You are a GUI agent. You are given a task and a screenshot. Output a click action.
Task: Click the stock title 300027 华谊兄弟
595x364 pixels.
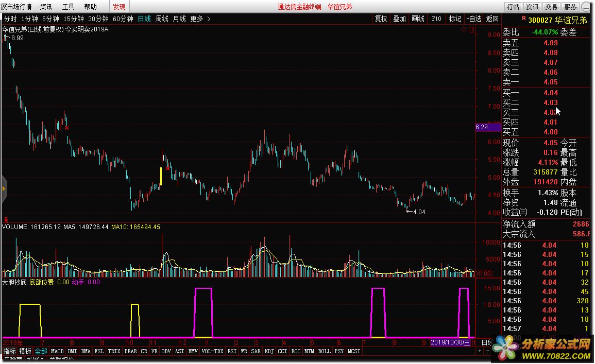(558, 20)
